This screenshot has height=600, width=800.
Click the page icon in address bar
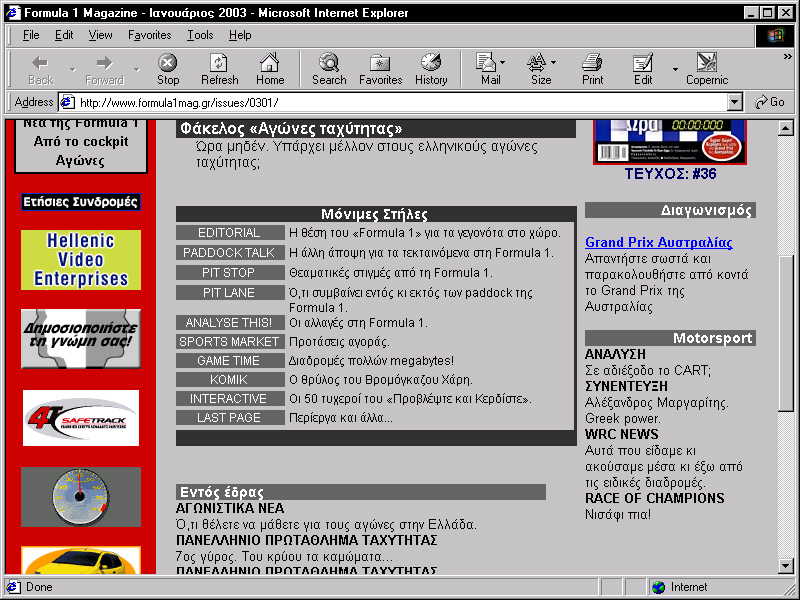pyautogui.click(x=67, y=103)
